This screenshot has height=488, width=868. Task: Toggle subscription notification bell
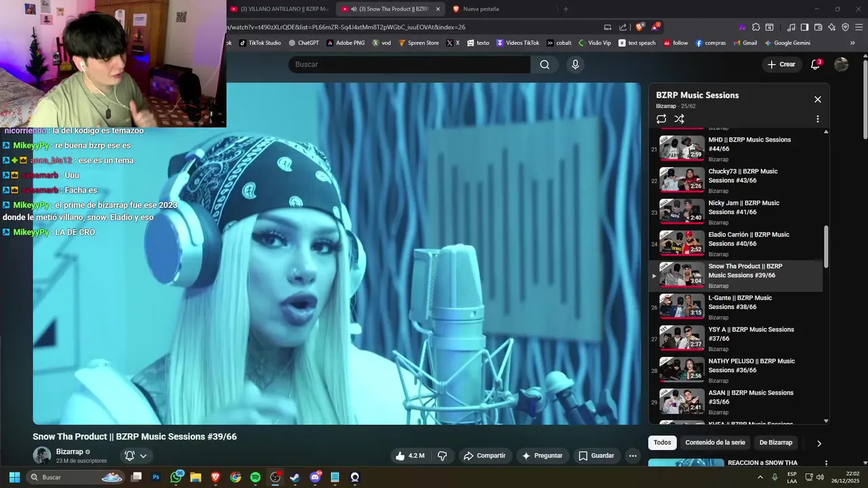[130, 455]
